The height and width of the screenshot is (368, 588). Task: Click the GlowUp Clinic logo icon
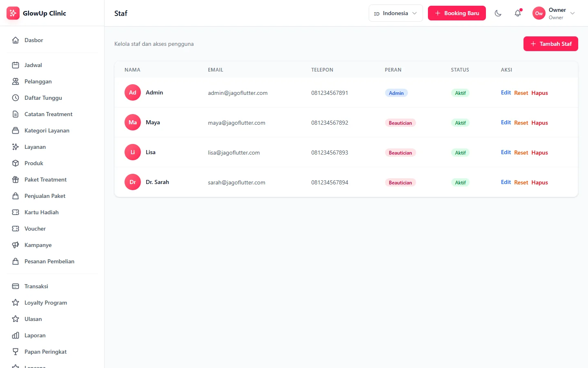(13, 13)
